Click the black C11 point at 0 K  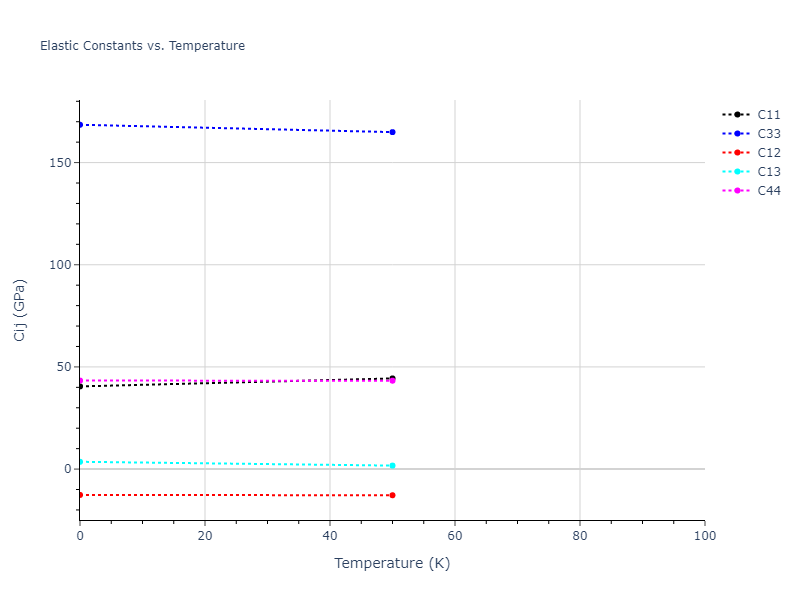click(x=80, y=386)
